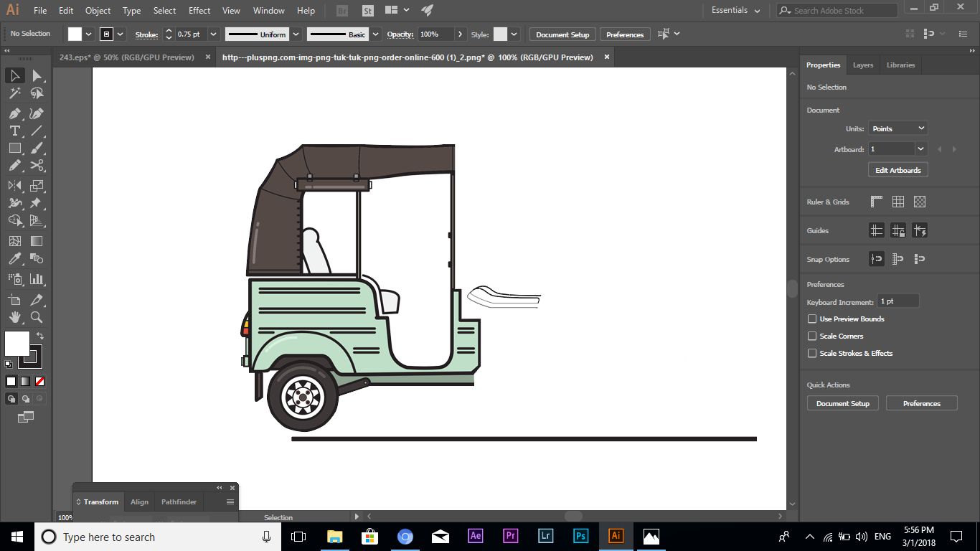The width and height of the screenshot is (980, 551).
Task: Select the Rectangle tool
Action: coord(14,149)
